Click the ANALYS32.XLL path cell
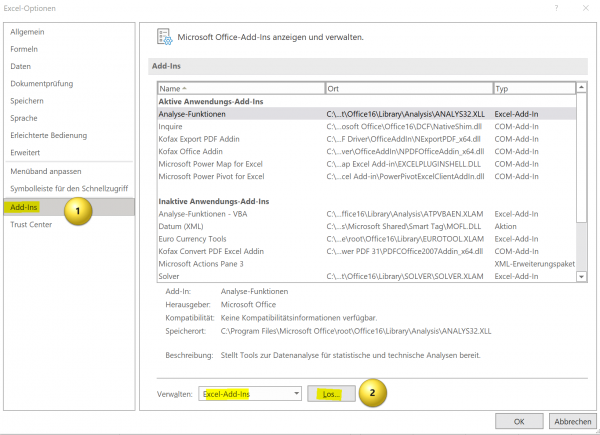 click(405, 114)
